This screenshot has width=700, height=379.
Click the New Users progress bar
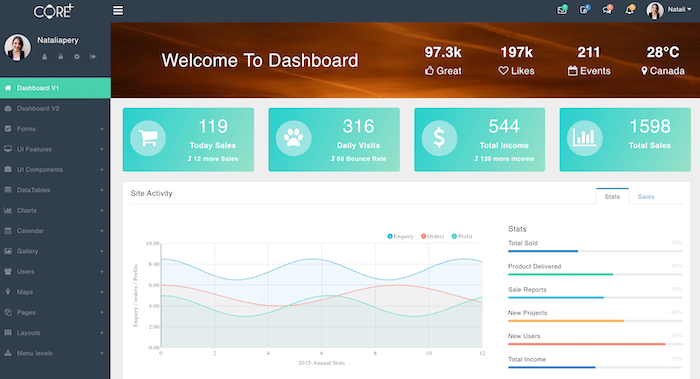pyautogui.click(x=595, y=344)
